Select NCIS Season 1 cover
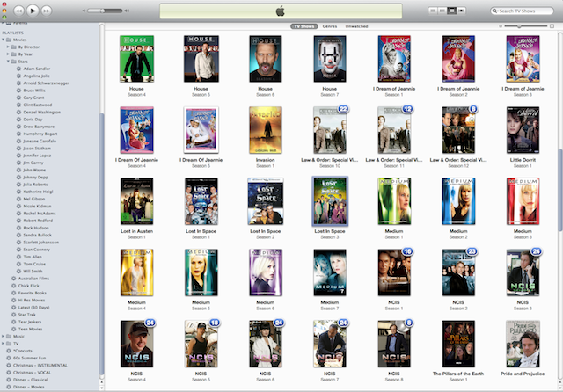 [x=394, y=272]
